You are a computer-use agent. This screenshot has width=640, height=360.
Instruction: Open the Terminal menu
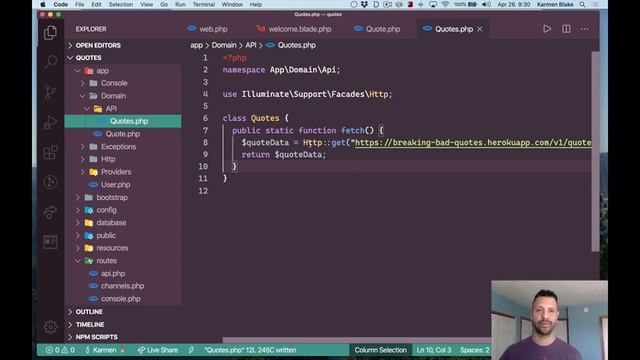tap(204, 4)
